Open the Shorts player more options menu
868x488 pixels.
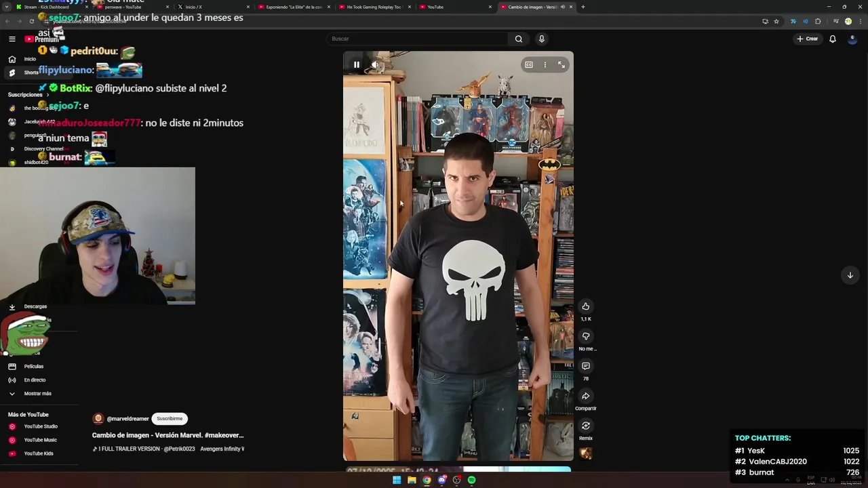click(x=545, y=65)
